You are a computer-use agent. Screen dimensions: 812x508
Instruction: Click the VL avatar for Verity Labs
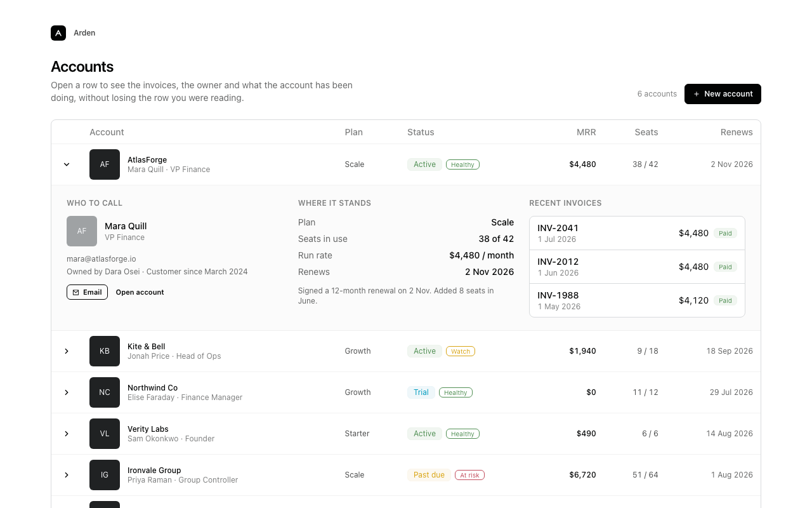click(x=105, y=434)
